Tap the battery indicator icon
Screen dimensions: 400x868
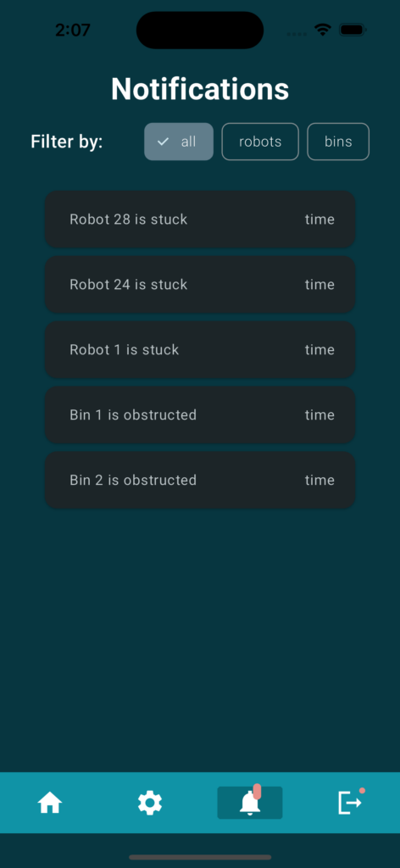pos(353,30)
